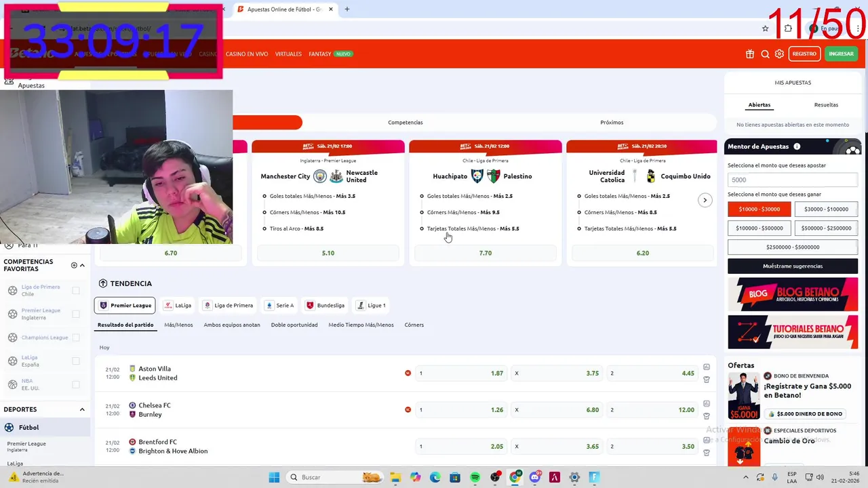This screenshot has height=488, width=868.
Task: Check the LaLiga España favorite checkbox
Action: click(x=76, y=361)
